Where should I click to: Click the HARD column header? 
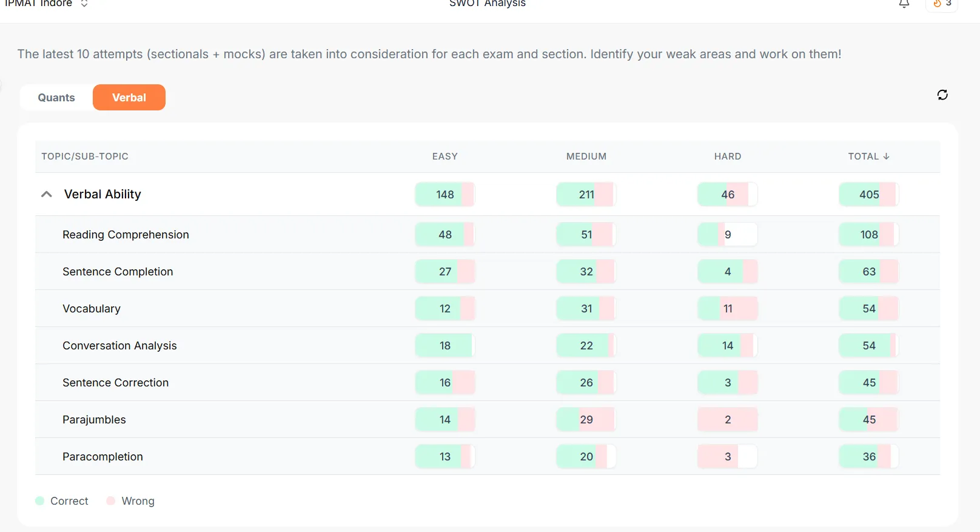tap(728, 157)
